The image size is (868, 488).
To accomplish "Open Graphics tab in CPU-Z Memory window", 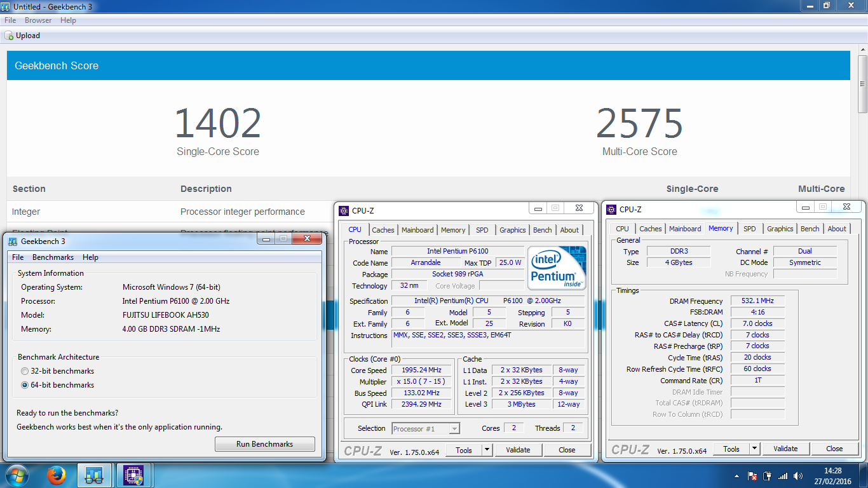I will (780, 229).
